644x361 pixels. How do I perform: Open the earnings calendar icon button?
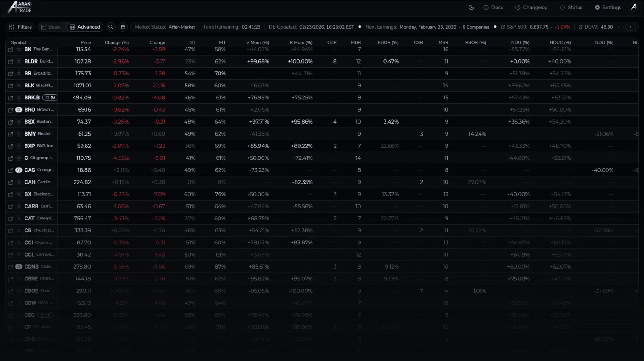(x=123, y=27)
